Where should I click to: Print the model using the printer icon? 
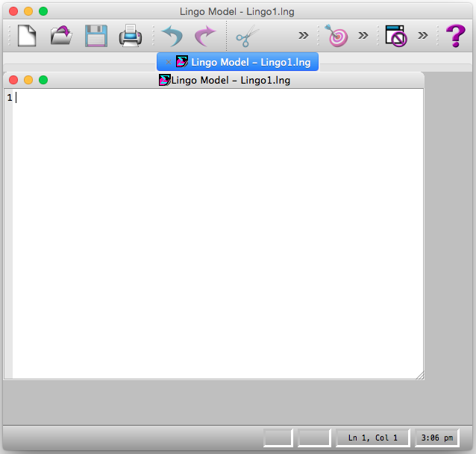pos(131,35)
